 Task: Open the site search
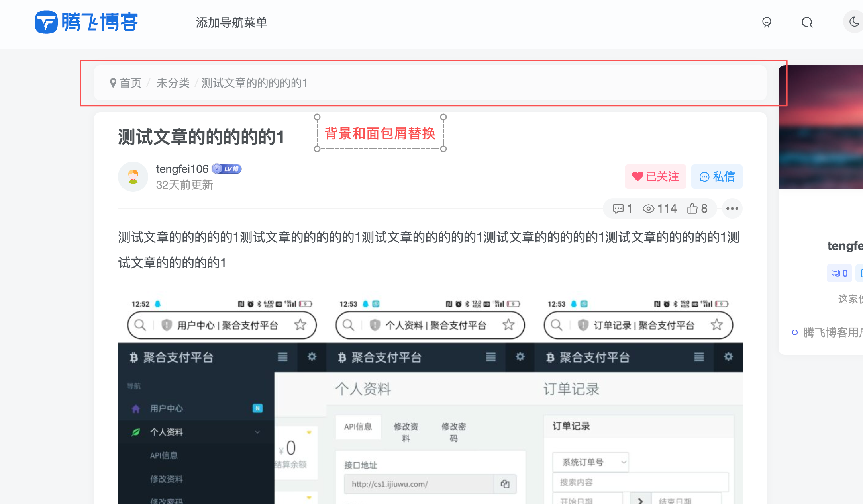pos(807,23)
